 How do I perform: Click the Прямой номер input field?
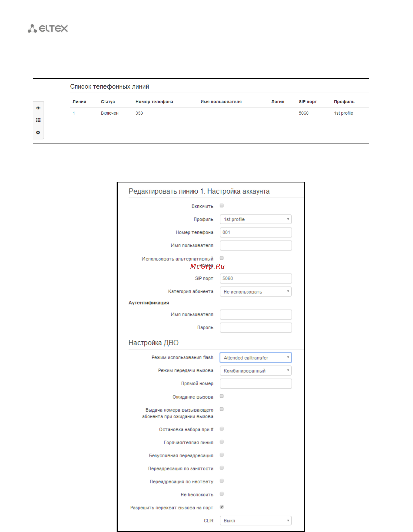coord(256,384)
